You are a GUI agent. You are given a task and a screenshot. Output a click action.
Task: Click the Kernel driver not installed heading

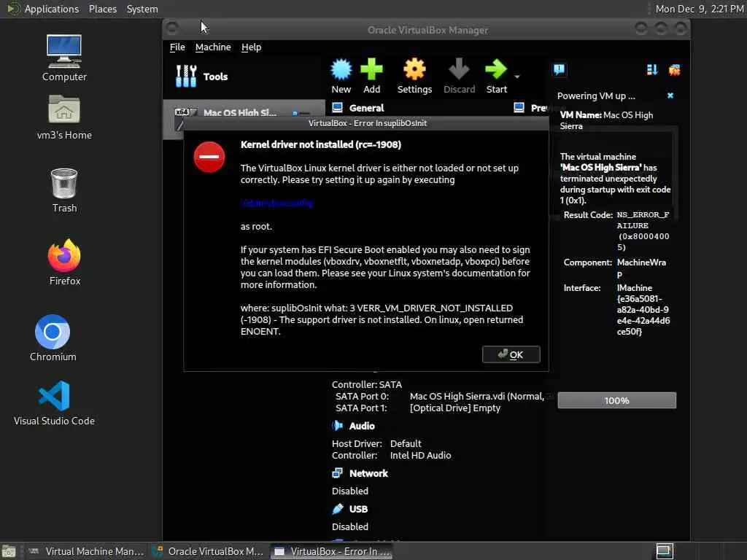click(x=321, y=145)
